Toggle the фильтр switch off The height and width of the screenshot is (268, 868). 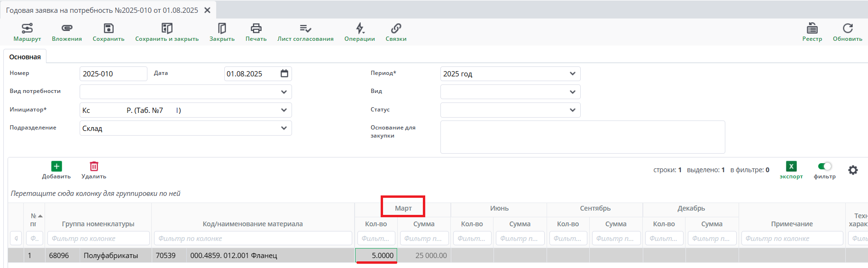pyautogui.click(x=824, y=166)
